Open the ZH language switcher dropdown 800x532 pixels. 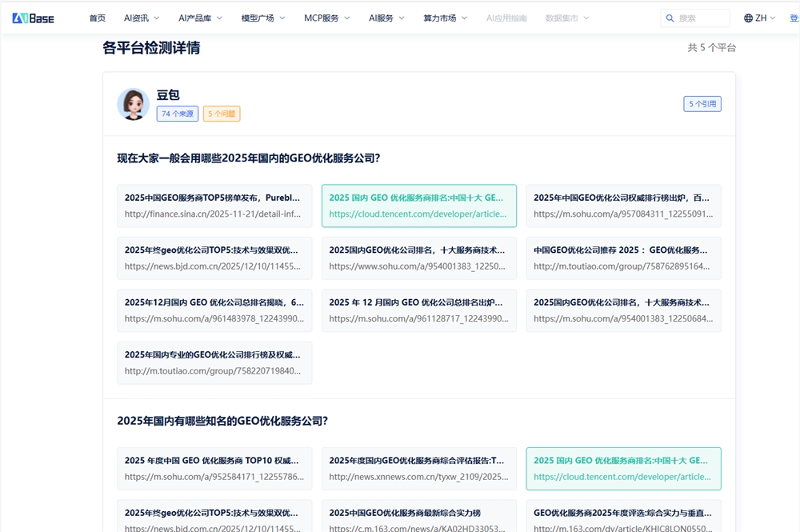point(760,17)
